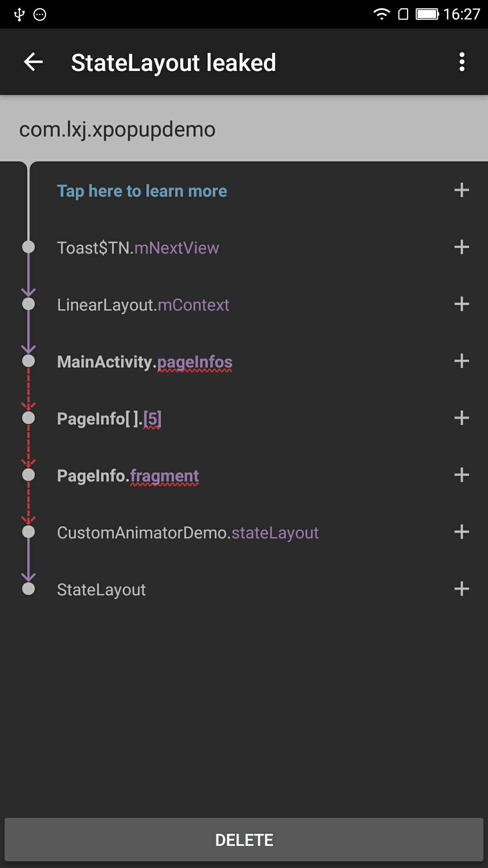Expand the StateLayout leaf node details
The image size is (488, 868).
(461, 589)
